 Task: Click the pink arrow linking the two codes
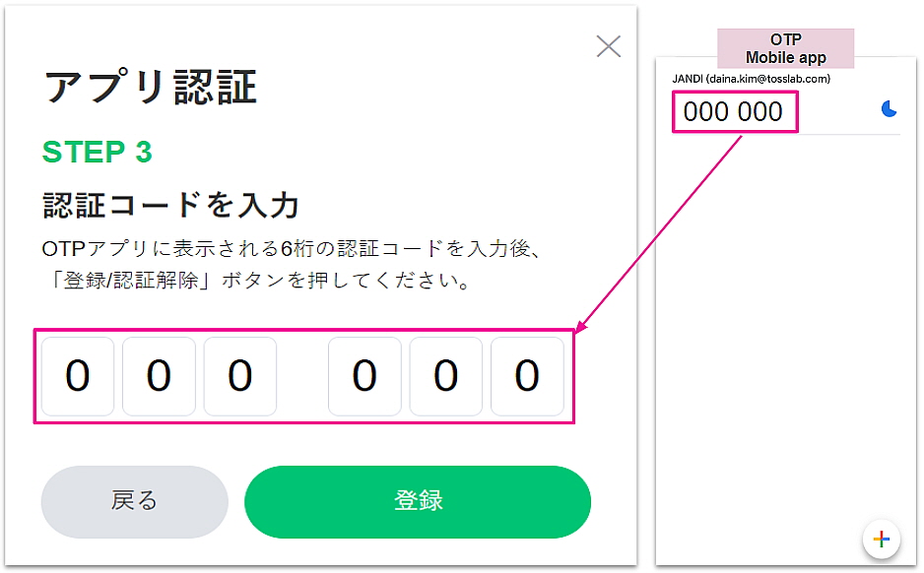pyautogui.click(x=660, y=233)
